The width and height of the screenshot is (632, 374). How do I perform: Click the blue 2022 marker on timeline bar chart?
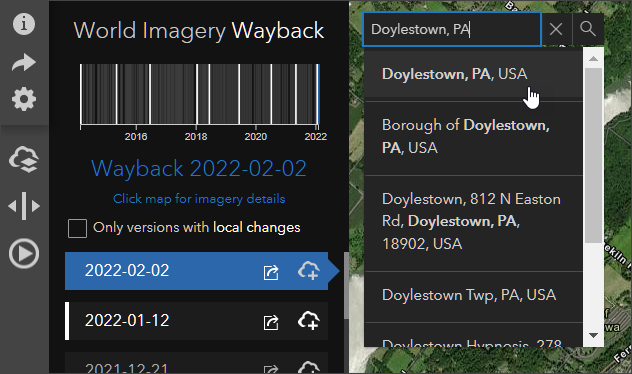(x=318, y=94)
